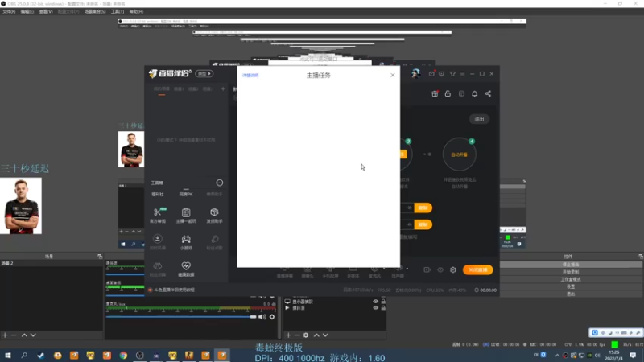Hide the 显示器捕获 source with eye icon
Screen dimensions: 644x362
(x=375, y=302)
